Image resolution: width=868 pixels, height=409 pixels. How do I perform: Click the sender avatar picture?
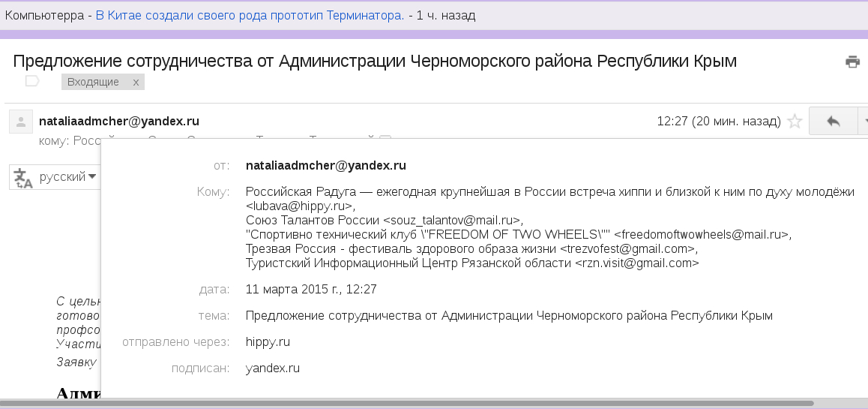tap(21, 122)
